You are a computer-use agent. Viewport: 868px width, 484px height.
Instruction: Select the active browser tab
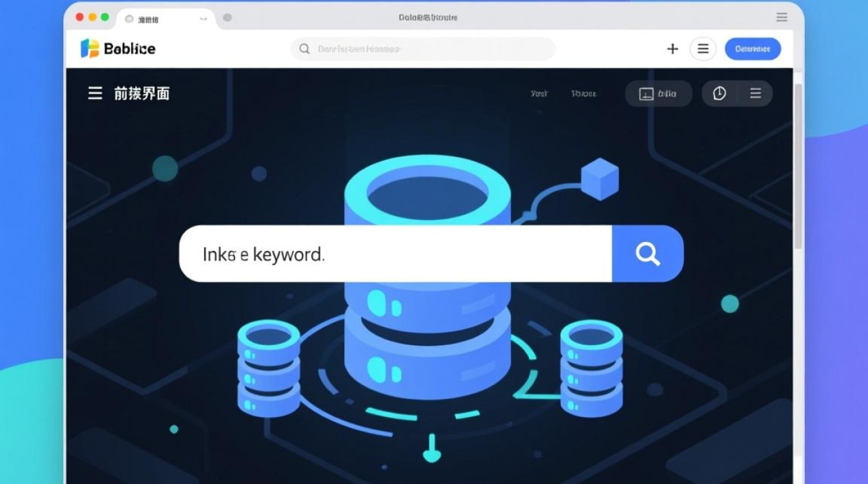(165, 19)
